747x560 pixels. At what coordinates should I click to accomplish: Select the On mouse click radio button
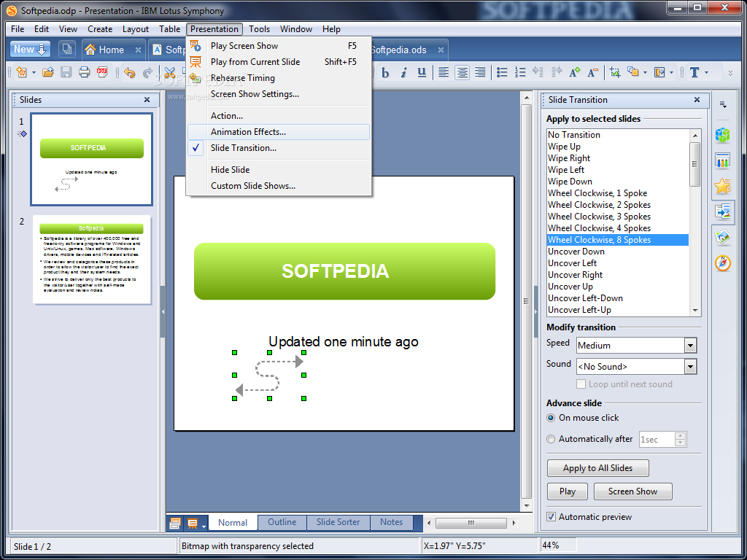551,418
